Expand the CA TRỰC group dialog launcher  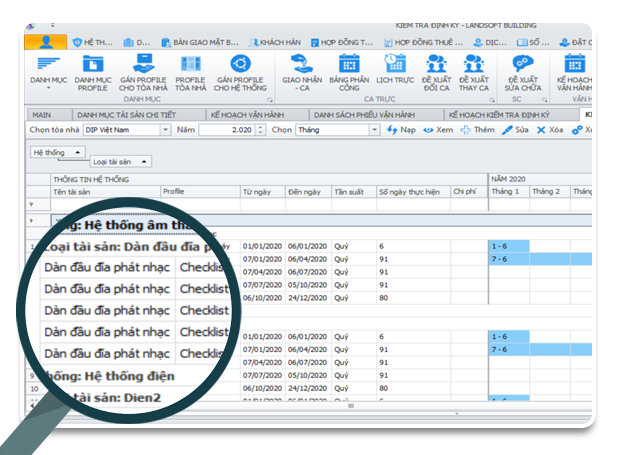[492, 99]
